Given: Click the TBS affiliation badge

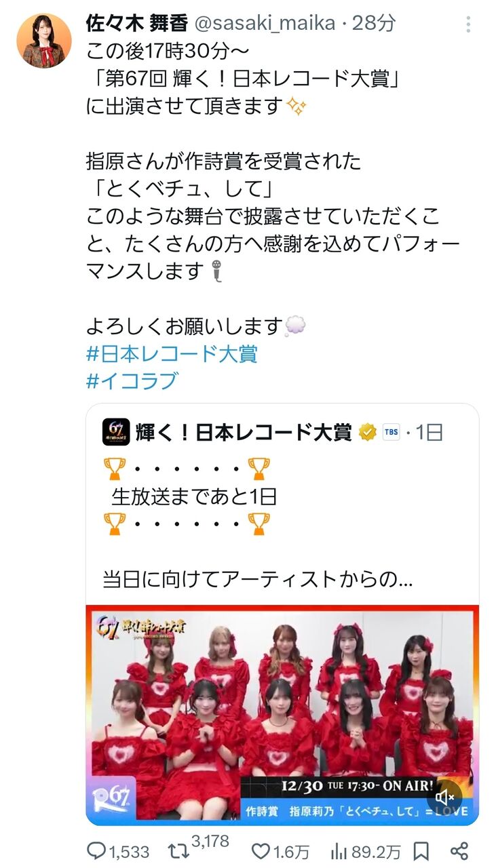Looking at the screenshot, I should pyautogui.click(x=392, y=432).
